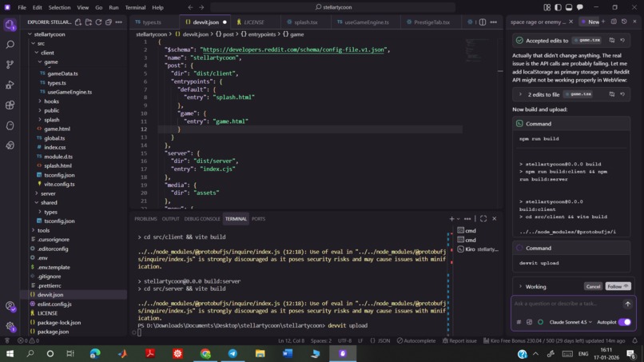This screenshot has height=362, width=644.
Task: Open gameData.ts in Explorer
Action: (x=62, y=74)
